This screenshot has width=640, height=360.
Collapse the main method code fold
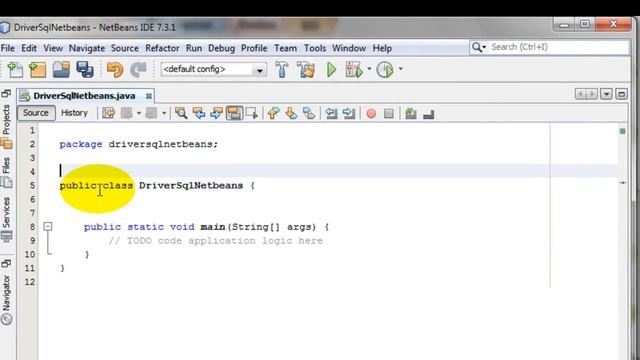click(48, 226)
